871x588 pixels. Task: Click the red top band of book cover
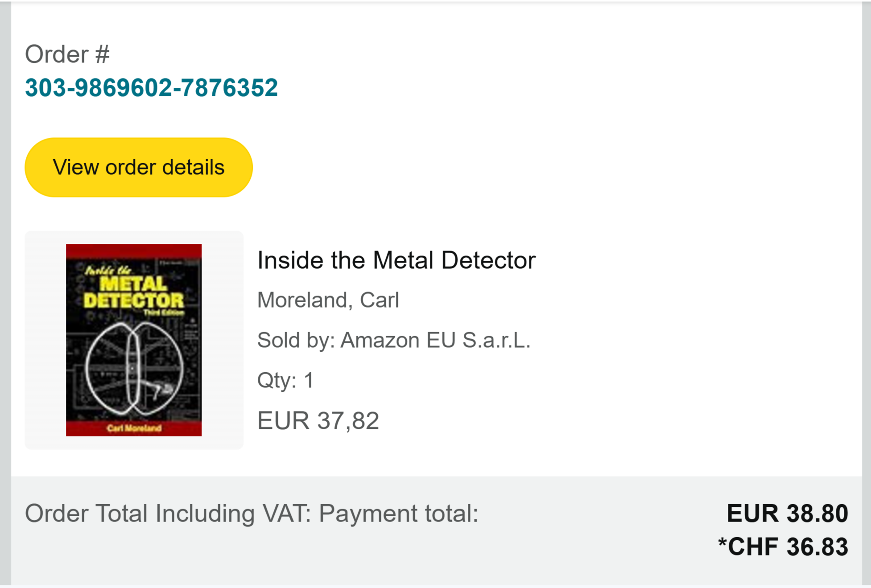(134, 251)
